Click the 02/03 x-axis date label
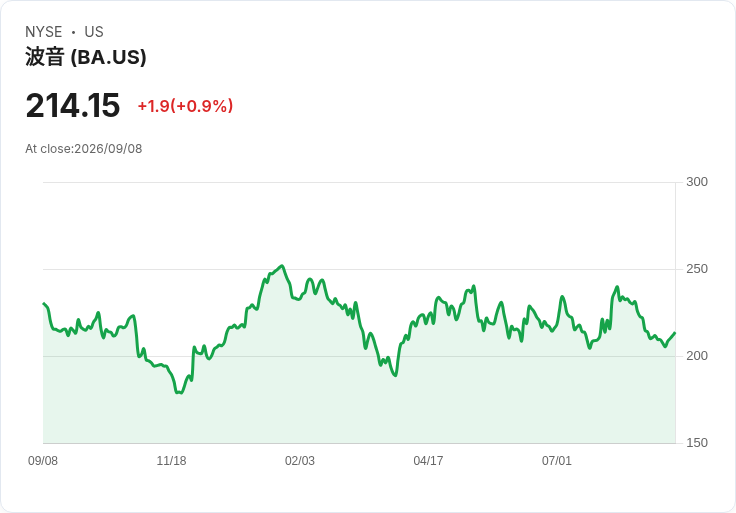Viewport: 736px width, 513px height. pyautogui.click(x=299, y=461)
